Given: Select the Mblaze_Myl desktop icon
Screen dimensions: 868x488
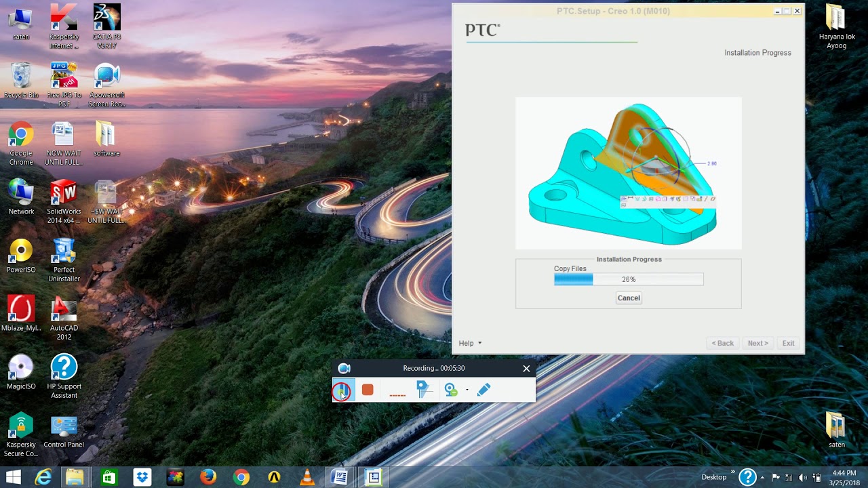Looking at the screenshot, I should pyautogui.click(x=21, y=314).
